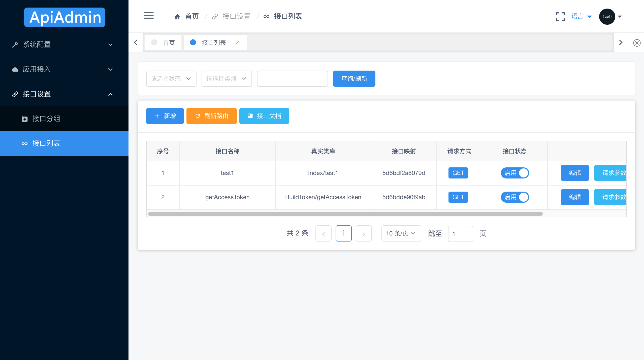The width and height of the screenshot is (644, 360).
Task: Open the 请选择状态 dropdown
Action: click(x=171, y=79)
